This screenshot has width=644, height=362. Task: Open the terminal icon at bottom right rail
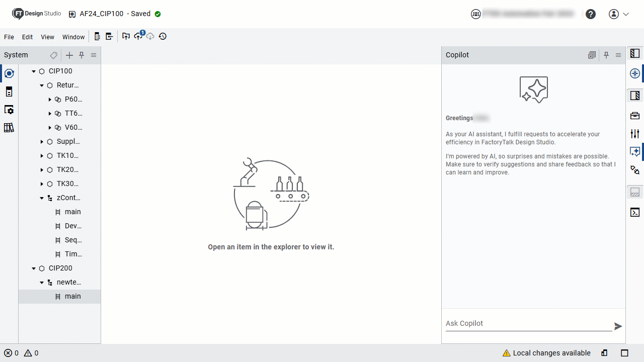pos(635,212)
